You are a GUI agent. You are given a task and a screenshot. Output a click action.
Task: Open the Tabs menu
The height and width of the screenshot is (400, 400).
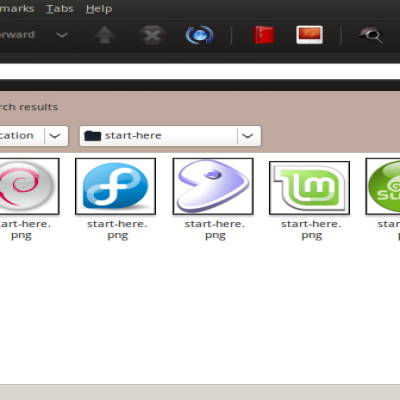(x=60, y=9)
